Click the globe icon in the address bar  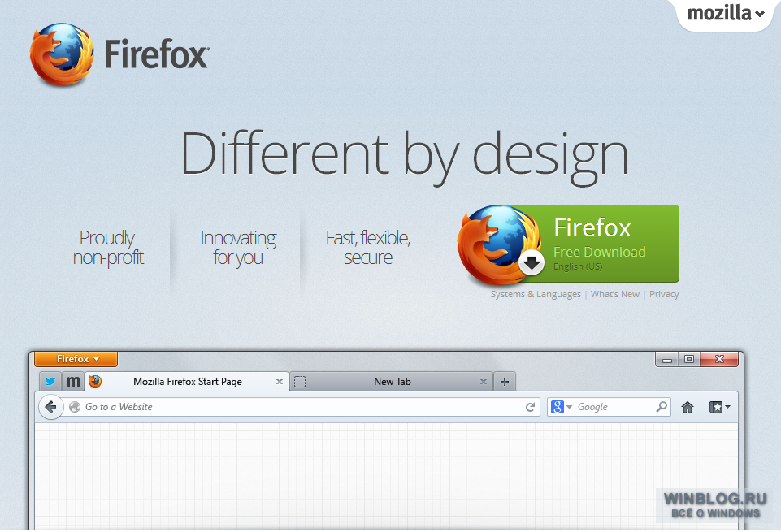click(x=75, y=407)
